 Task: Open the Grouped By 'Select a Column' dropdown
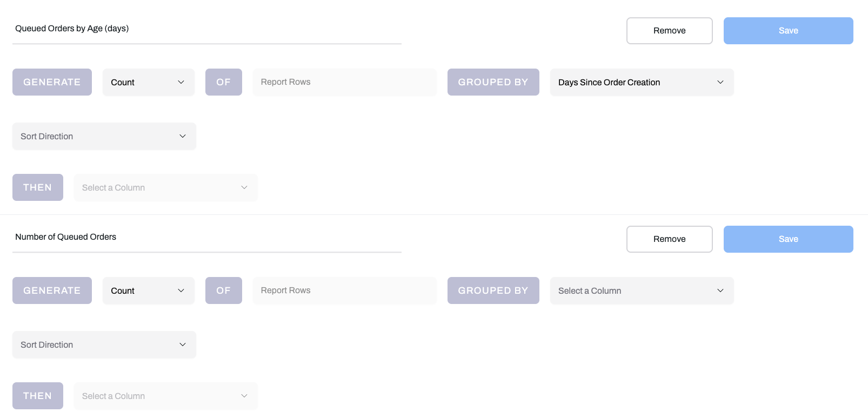tap(642, 290)
